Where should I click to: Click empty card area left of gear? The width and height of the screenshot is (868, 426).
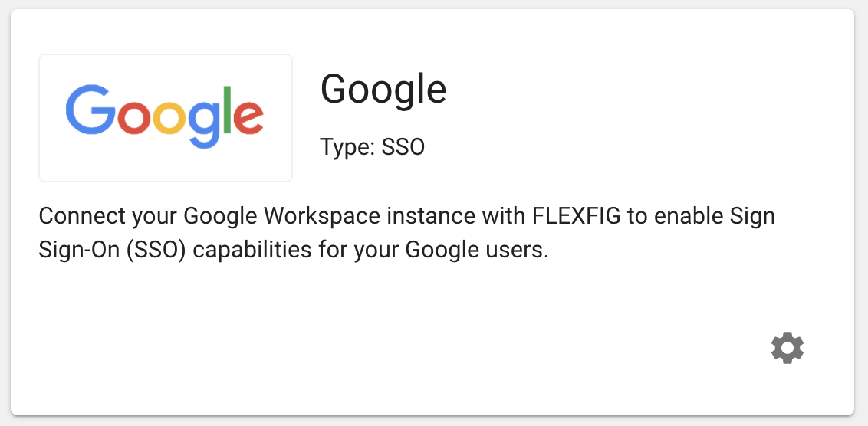(x=498, y=348)
